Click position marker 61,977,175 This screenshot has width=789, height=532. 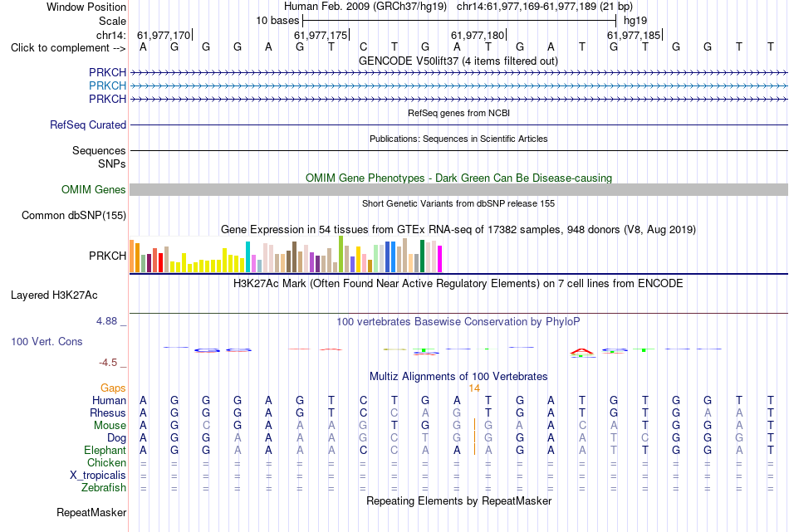tap(321, 35)
